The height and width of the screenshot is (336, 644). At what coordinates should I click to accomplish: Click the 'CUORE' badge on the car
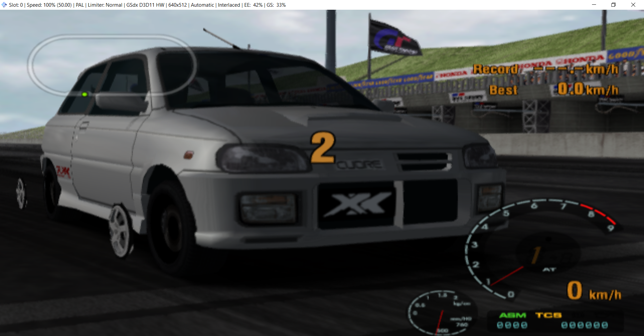pyautogui.click(x=359, y=164)
